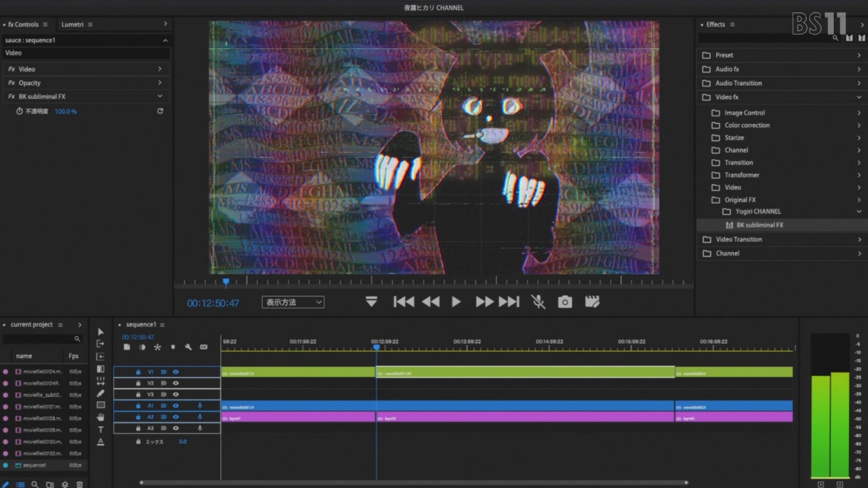Toggle lock on A3 track
The width and height of the screenshot is (868, 488).
click(x=138, y=428)
